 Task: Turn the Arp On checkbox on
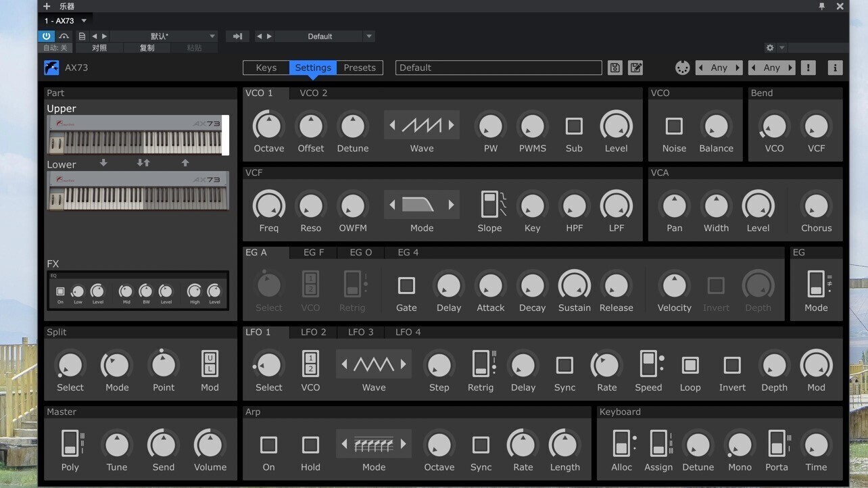268,445
